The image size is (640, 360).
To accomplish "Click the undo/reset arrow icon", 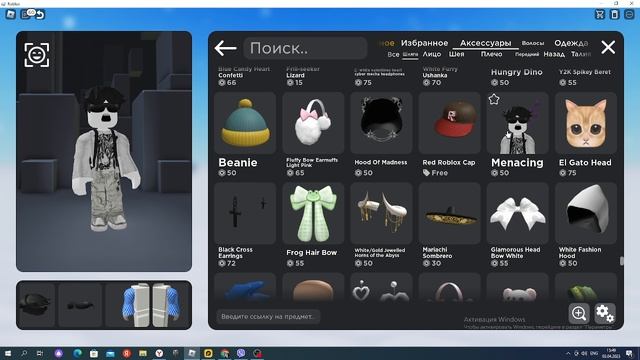I will 40,15.
